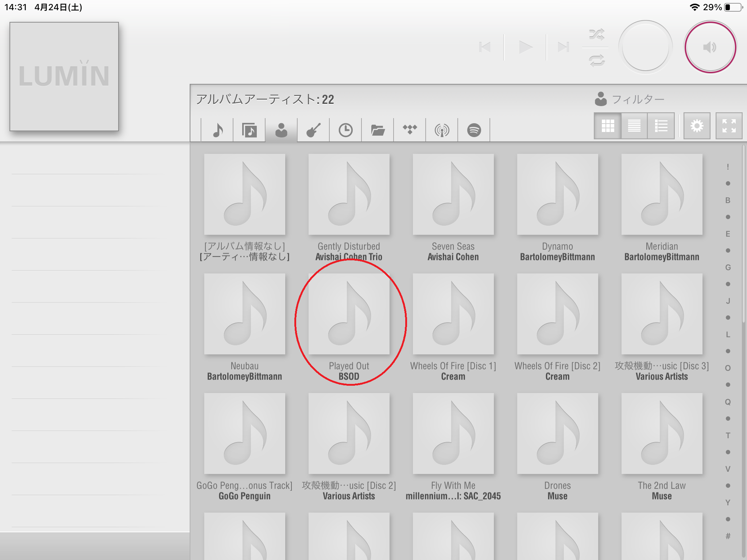Screen dimensions: 747x560
Task: Skip to previous track
Action: [x=485, y=47]
